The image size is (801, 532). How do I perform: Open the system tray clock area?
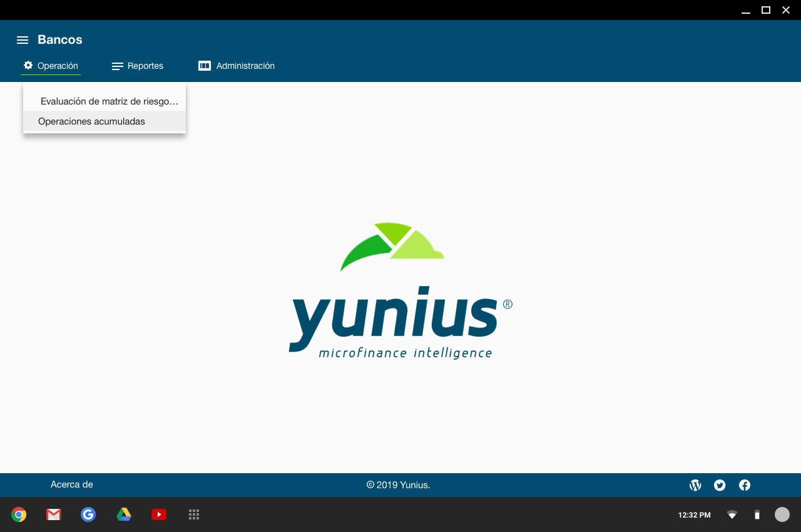(x=694, y=515)
